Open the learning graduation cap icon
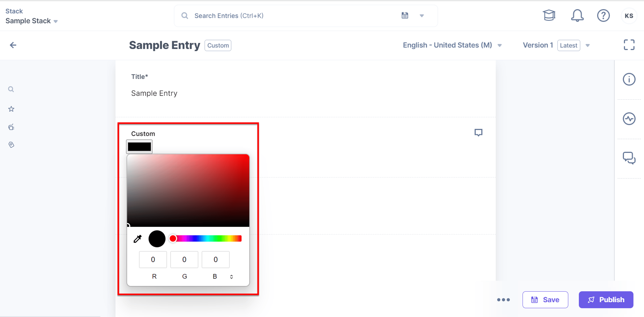Image resolution: width=644 pixels, height=317 pixels. click(x=549, y=15)
